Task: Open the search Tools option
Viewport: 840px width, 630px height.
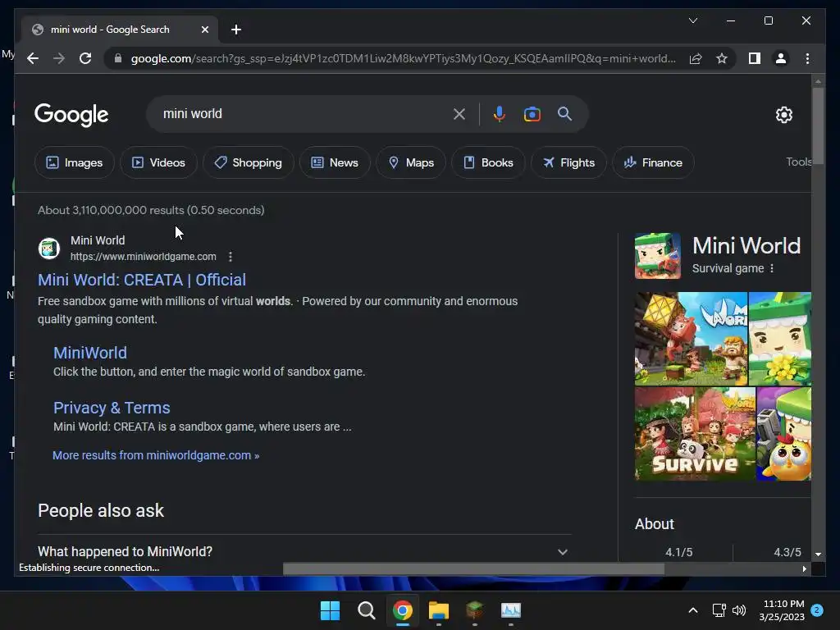Action: click(798, 162)
